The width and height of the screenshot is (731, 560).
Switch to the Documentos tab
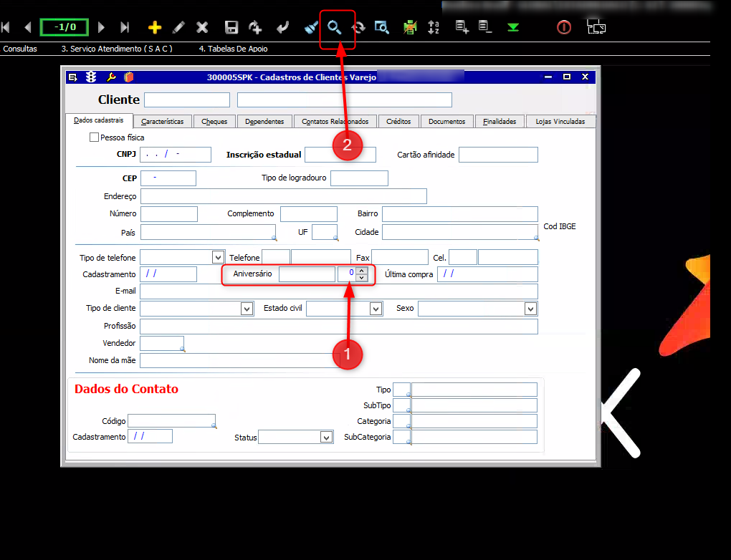(x=446, y=121)
